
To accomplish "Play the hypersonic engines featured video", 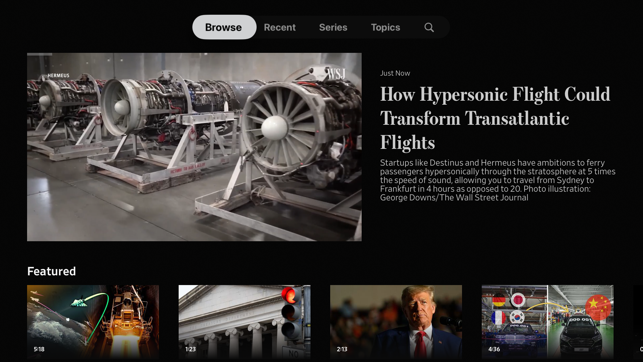I will pos(194,147).
